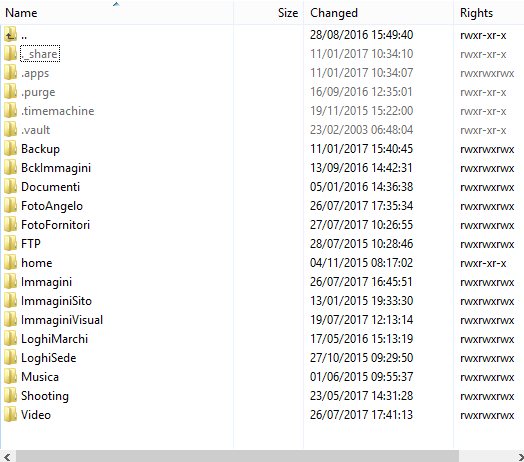Click the horizontal scrollbar left arrow
Screen dimensions: 524x462
[7, 457]
